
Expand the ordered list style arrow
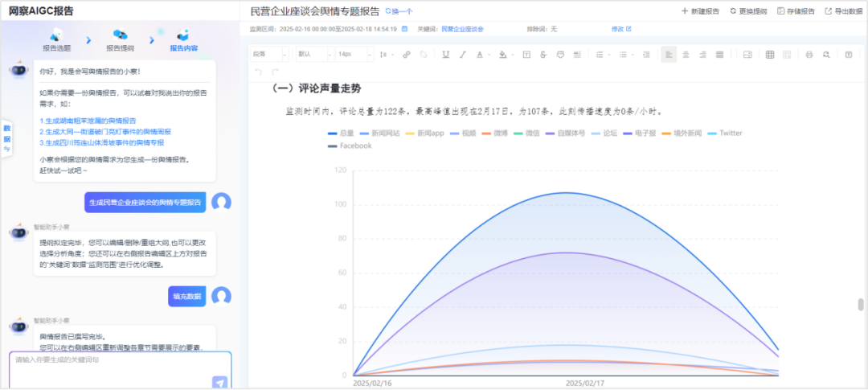609,55
